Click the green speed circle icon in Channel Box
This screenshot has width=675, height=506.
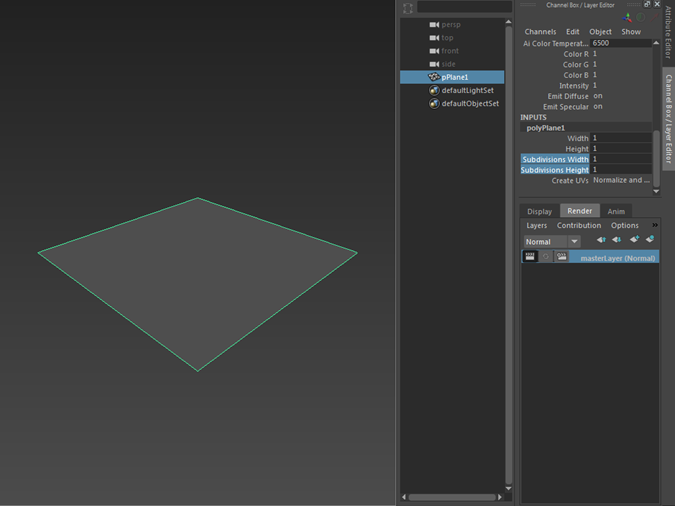pyautogui.click(x=641, y=18)
